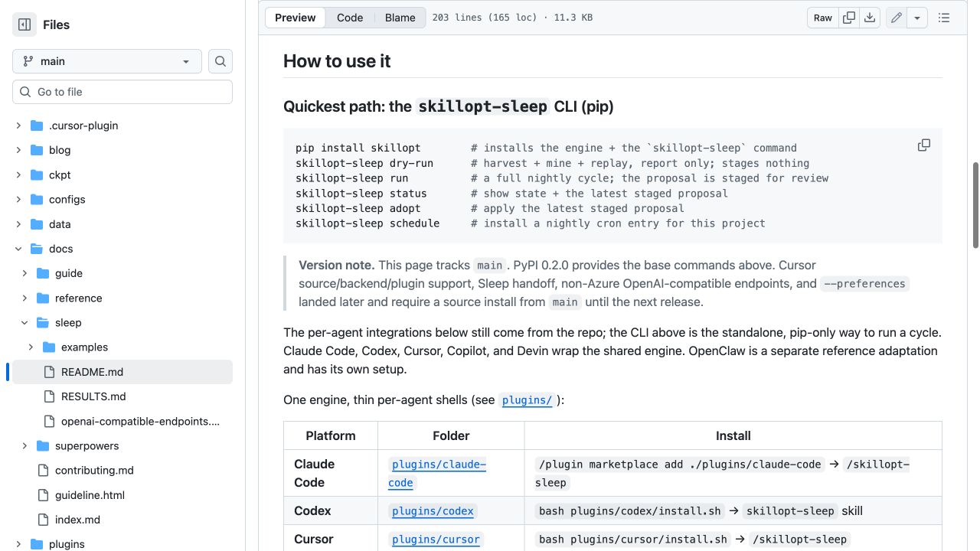Expand the superpowers folder
980x551 pixels.
click(24, 446)
